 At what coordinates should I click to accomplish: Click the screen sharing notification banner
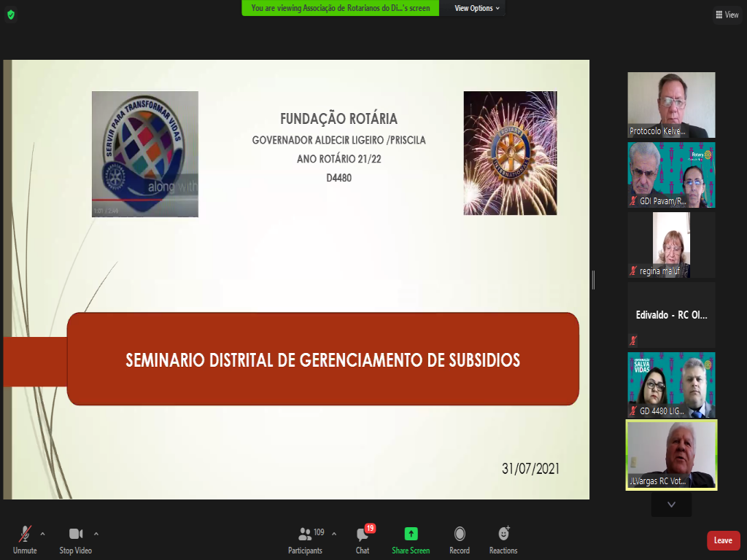tap(340, 8)
